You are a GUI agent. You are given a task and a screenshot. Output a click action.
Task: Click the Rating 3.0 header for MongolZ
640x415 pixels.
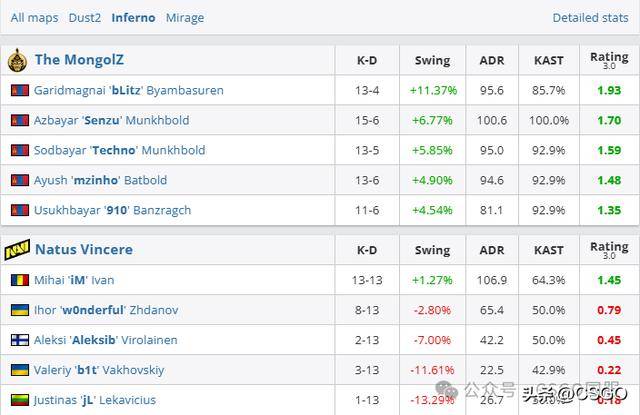click(609, 60)
